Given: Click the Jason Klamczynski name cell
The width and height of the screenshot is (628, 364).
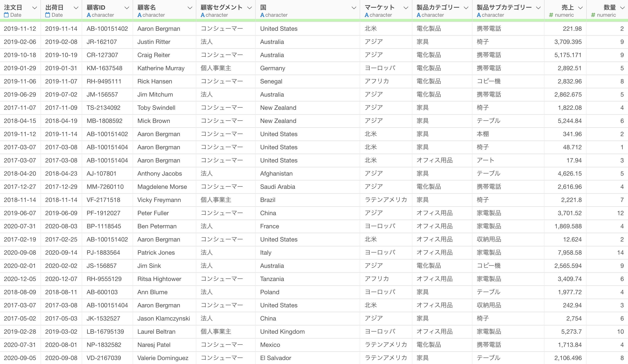Looking at the screenshot, I should click(x=164, y=319).
